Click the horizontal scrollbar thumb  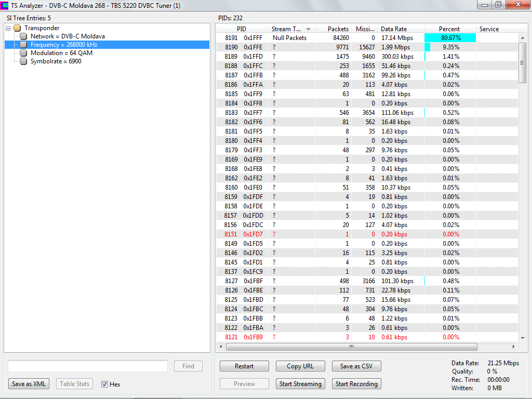click(352, 347)
